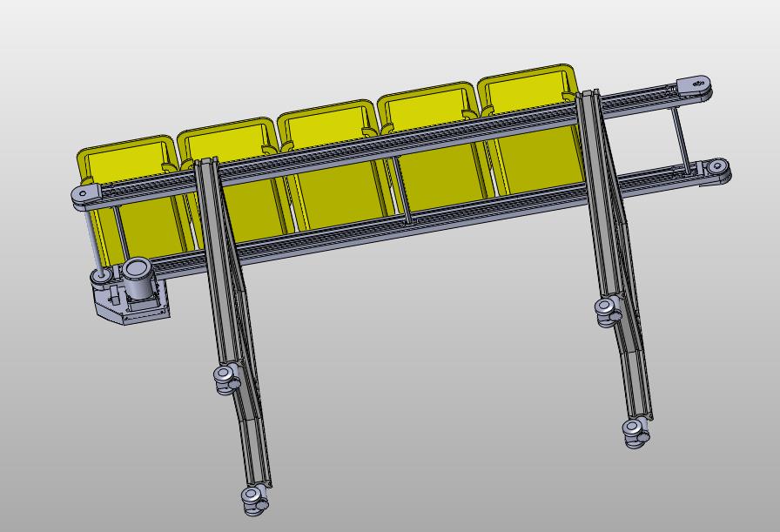Select the center cross brace between rails
This screenshot has width=780, height=532.
402,190
